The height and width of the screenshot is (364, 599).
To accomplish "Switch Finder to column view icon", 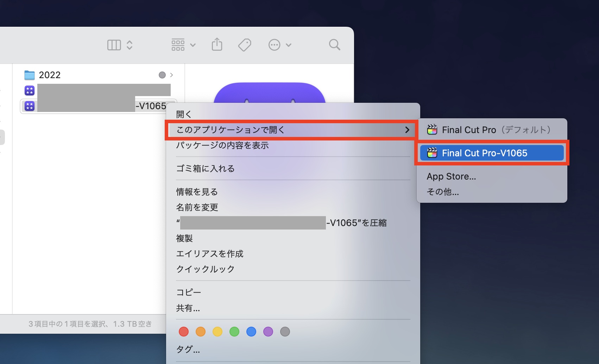I will (x=114, y=45).
